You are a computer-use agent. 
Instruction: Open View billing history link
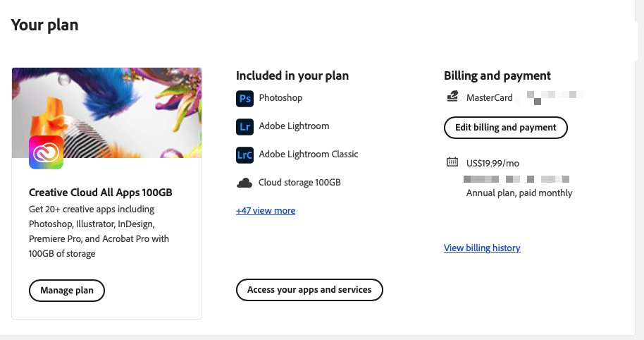[x=482, y=248]
